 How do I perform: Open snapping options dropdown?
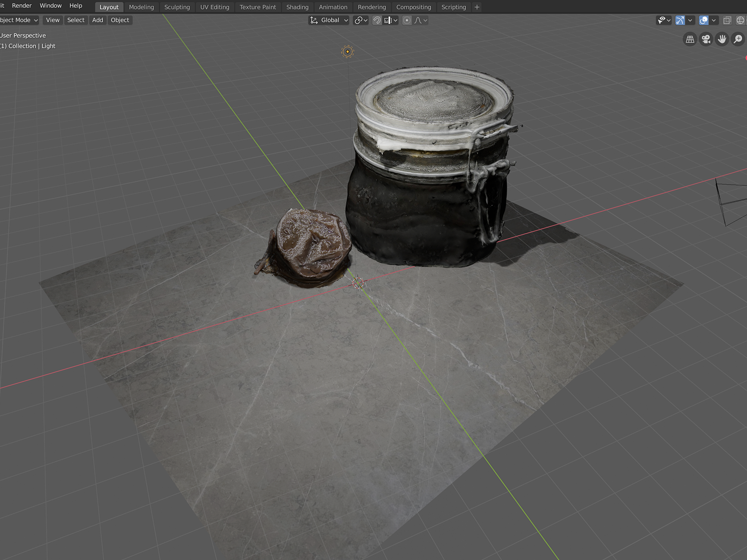(391, 20)
